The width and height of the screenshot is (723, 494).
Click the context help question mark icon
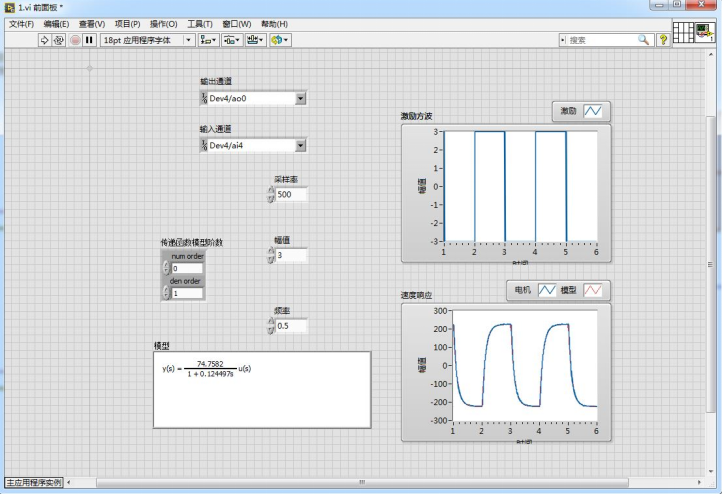click(x=663, y=40)
